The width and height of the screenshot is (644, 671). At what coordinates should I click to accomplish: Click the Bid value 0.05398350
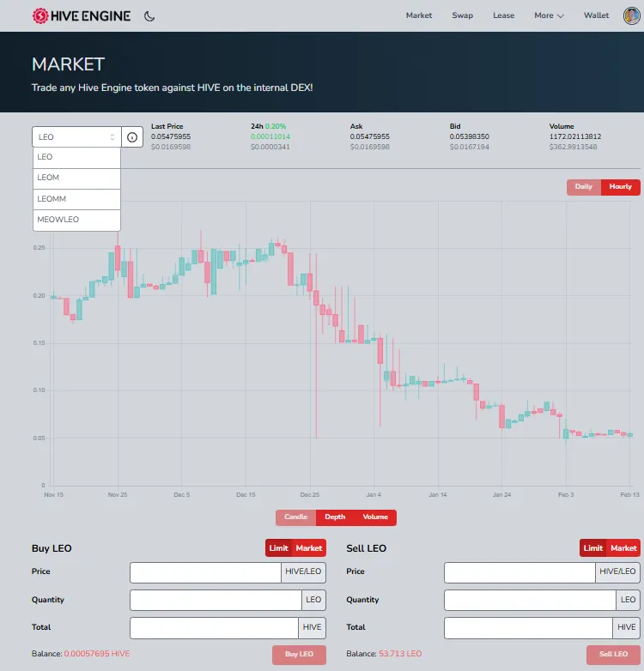click(470, 136)
